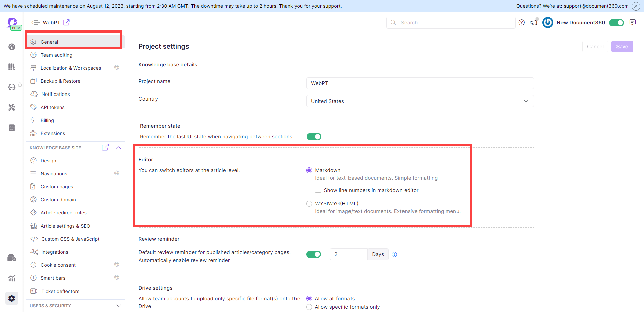Open the dashboard icon in left rail
Viewport: 644px width, 312px height.
click(x=12, y=47)
